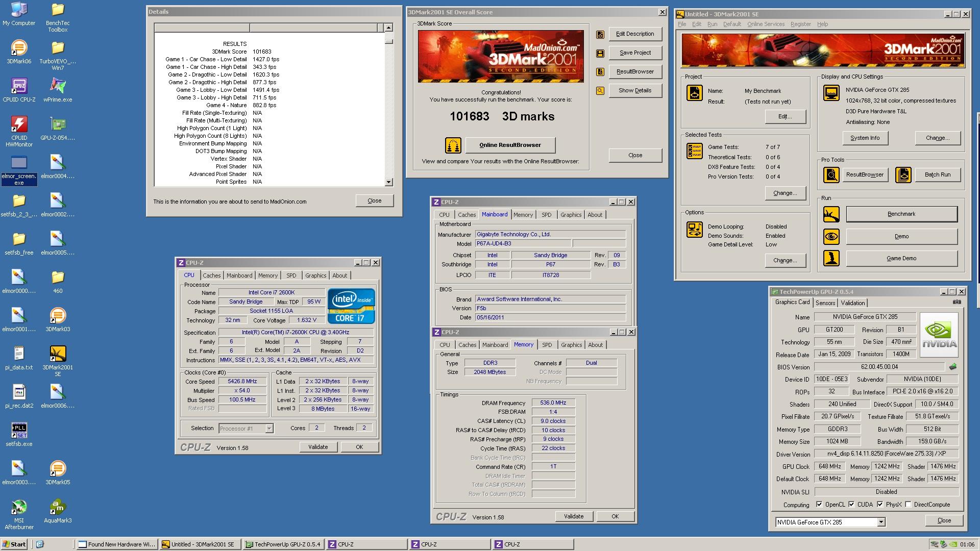Open 3DMark03 desktop shortcut

58,320
